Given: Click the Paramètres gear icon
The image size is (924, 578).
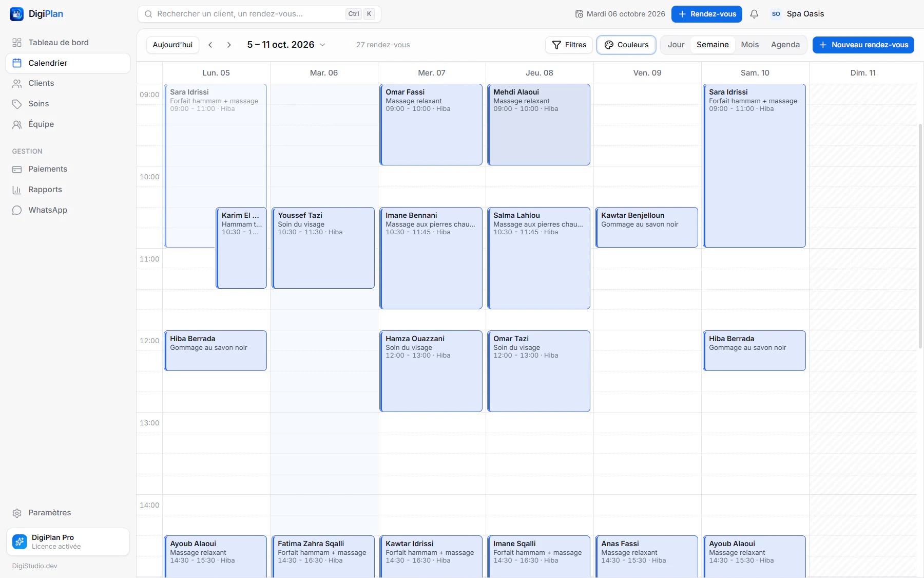Looking at the screenshot, I should [17, 513].
